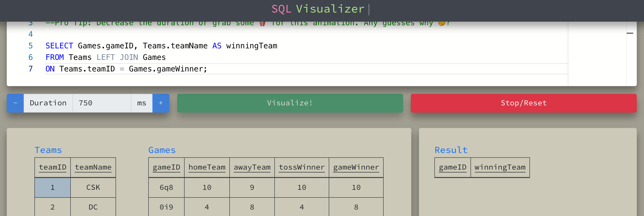Click the Result table heading
Image resolution: width=644 pixels, height=216 pixels.
451,150
